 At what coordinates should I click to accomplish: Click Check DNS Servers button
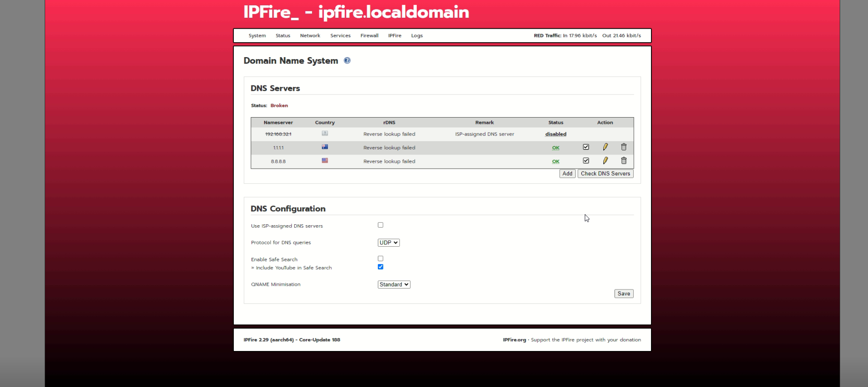(605, 174)
